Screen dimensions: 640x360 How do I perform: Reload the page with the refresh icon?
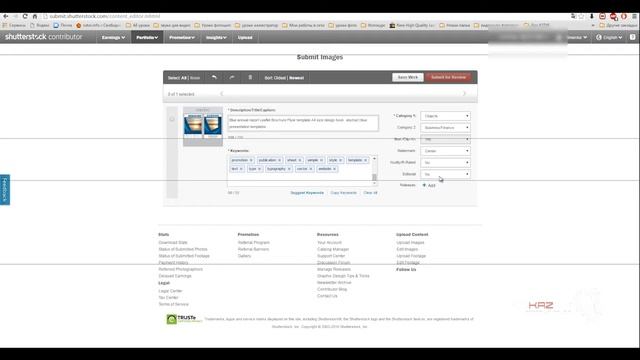tap(25, 16)
